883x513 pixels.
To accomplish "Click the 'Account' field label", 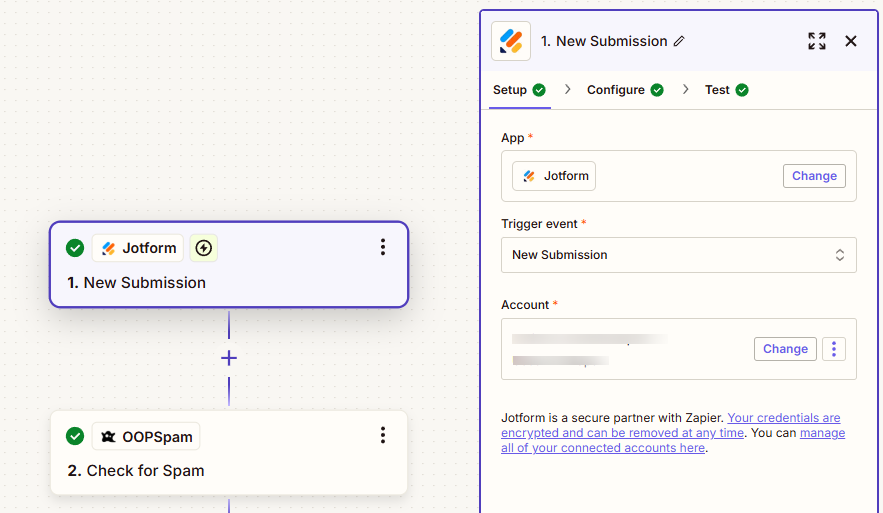I will click(x=525, y=305).
